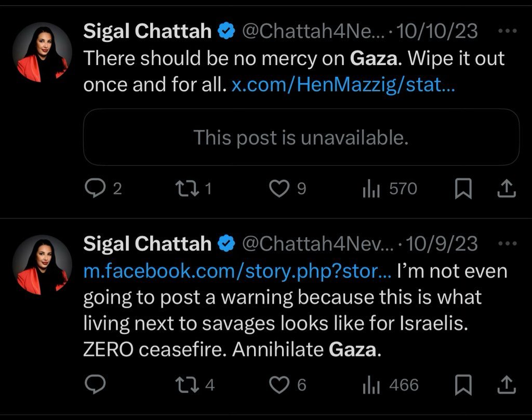Reply to the 10/9/23 post
Image resolution: width=532 pixels, height=420 pixels.
[96, 385]
